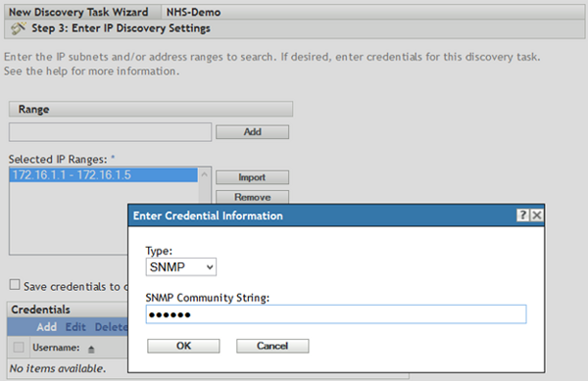The width and height of the screenshot is (588, 381).
Task: Check the select-all box in Credentials table
Action: tap(19, 348)
